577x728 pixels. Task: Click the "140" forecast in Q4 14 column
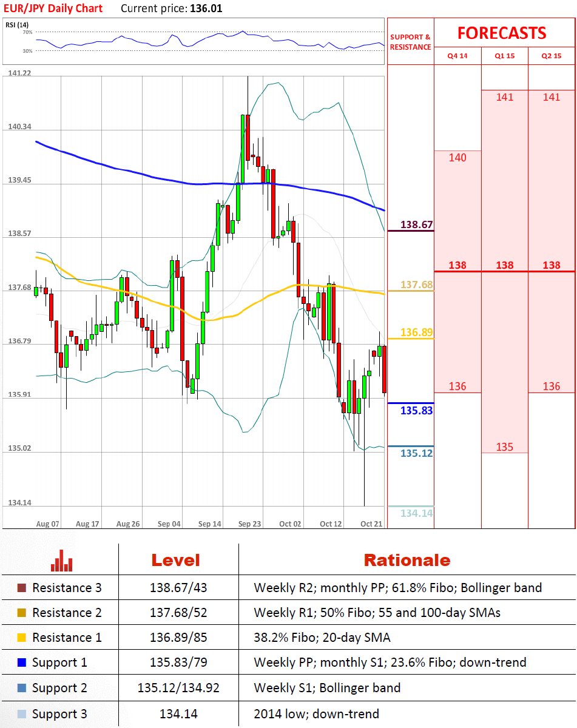pyautogui.click(x=457, y=158)
